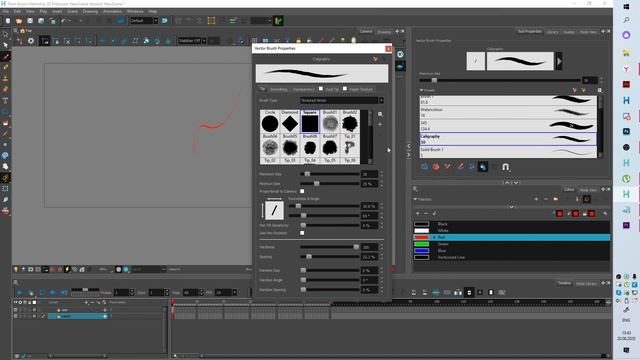The width and height of the screenshot is (640, 360).
Task: Select the Green colour swatch
Action: click(421, 244)
